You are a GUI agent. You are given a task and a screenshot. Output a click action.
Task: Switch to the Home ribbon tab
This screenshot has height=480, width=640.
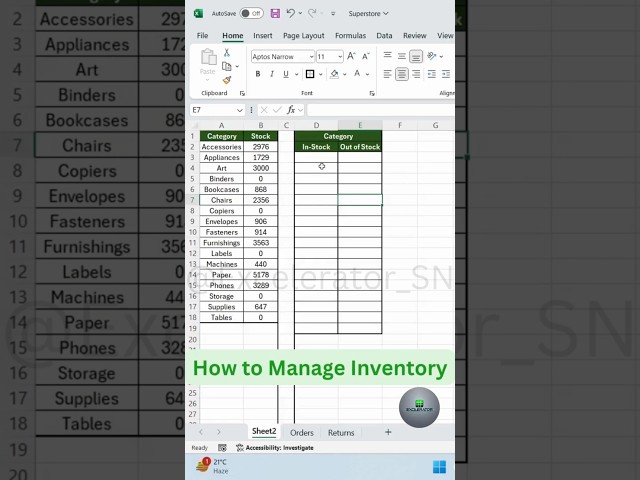[x=233, y=36]
